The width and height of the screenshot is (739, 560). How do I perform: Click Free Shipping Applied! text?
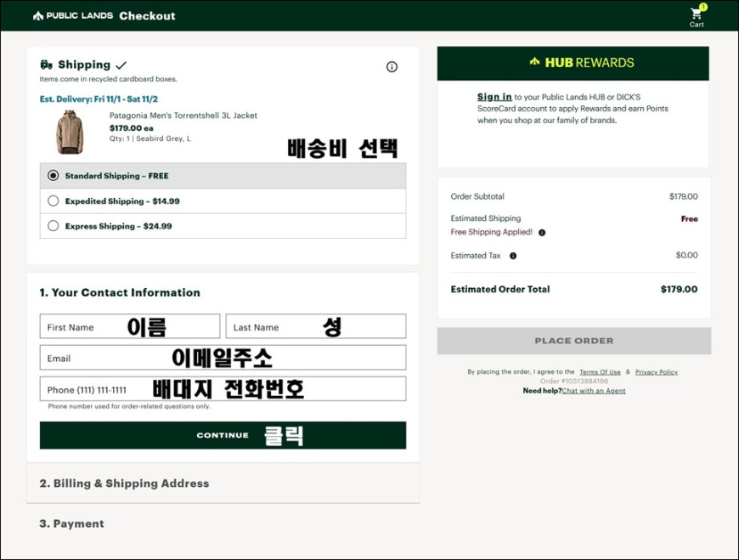point(492,232)
